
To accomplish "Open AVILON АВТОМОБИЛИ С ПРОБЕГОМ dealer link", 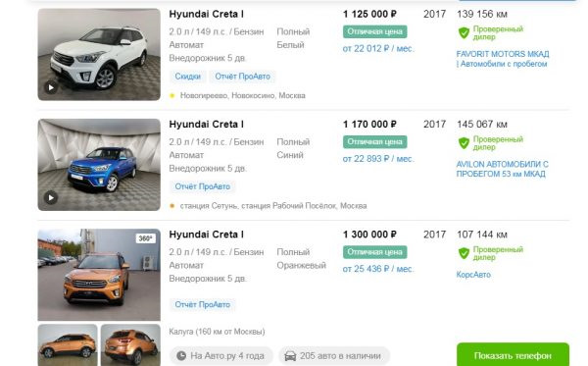I will point(502,169).
